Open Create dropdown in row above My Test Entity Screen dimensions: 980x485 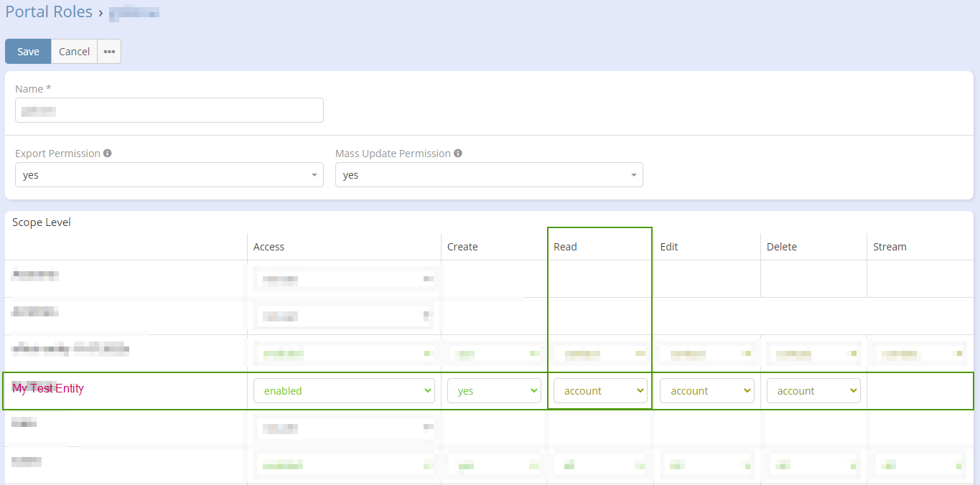coord(494,354)
